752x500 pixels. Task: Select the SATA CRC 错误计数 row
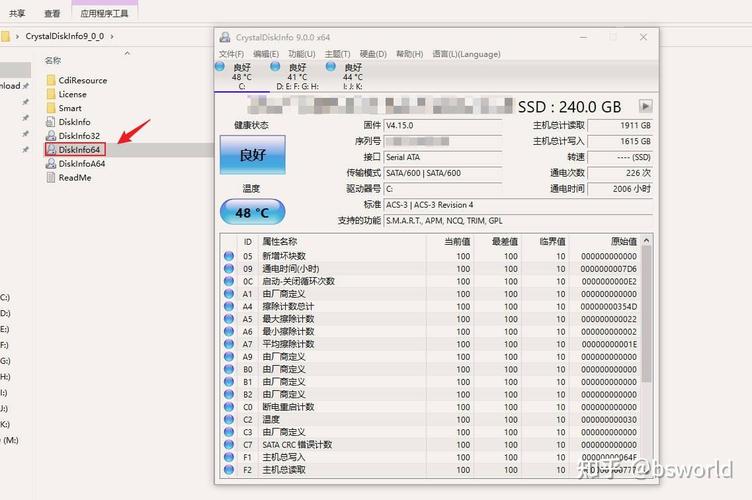431,444
